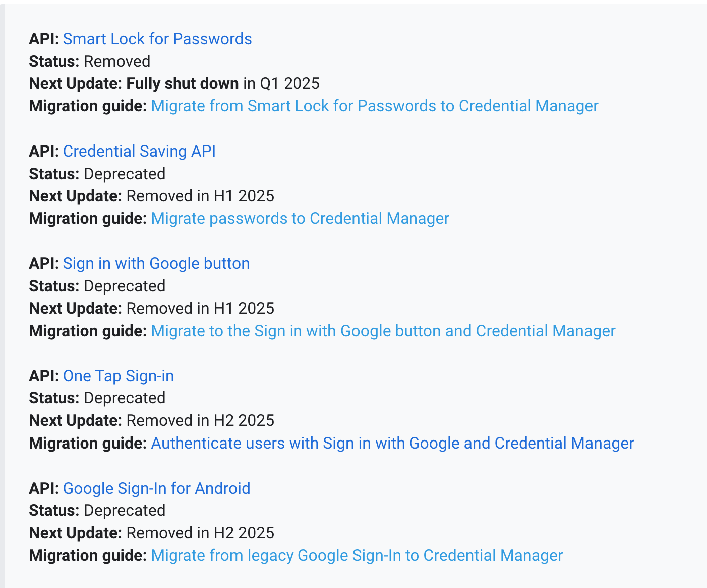Viewport: 707px width, 588px height.
Task: Click the bold 'Fully shut down' text
Action: (182, 83)
